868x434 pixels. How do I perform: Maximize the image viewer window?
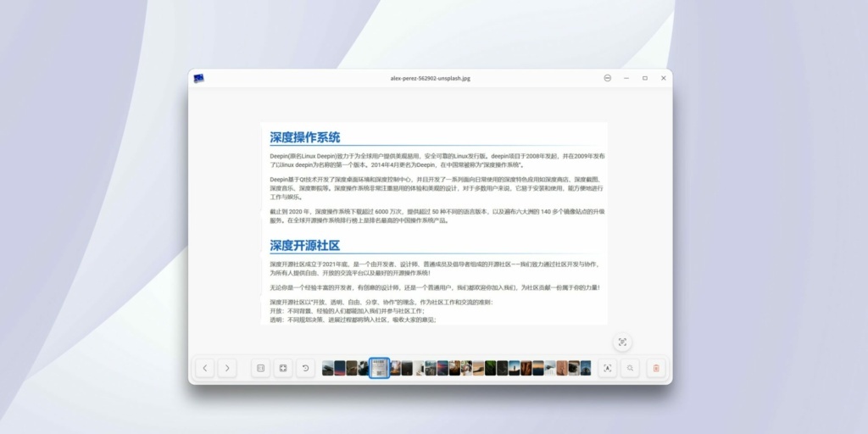point(645,78)
